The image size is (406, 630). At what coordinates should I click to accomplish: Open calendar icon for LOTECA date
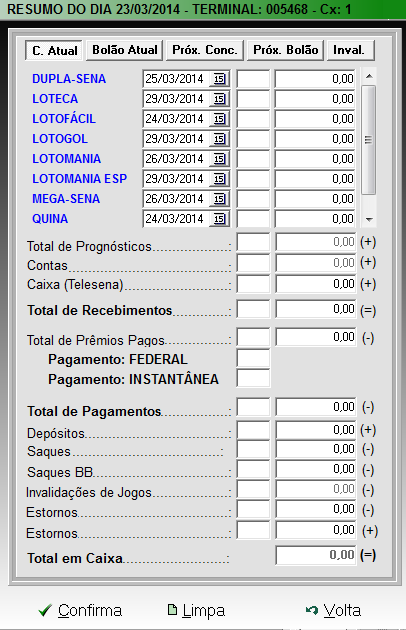219,99
